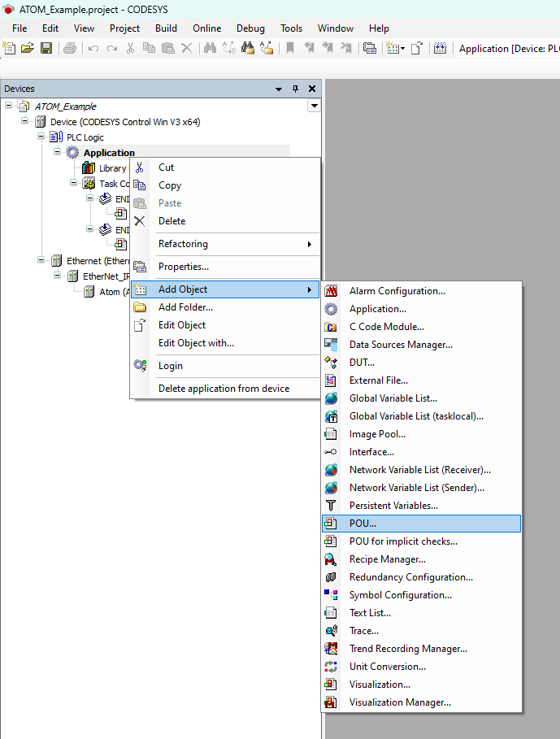Open the Devices panel window position dropdown
The image size is (560, 739).
pos(279,89)
